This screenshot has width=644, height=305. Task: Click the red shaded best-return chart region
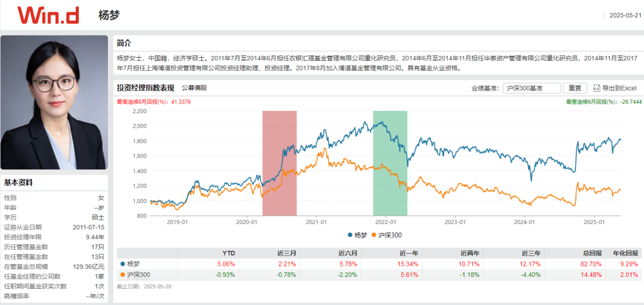(279, 163)
